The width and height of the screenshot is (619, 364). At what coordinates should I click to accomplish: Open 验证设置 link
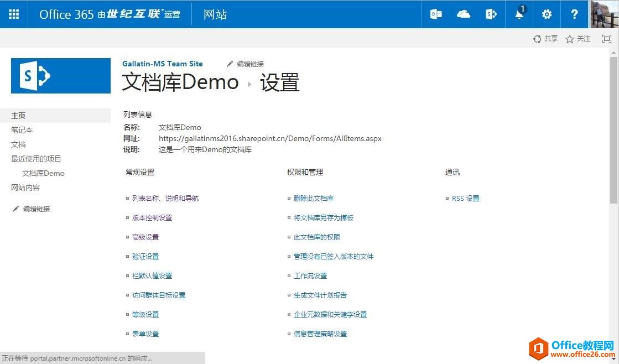click(145, 256)
